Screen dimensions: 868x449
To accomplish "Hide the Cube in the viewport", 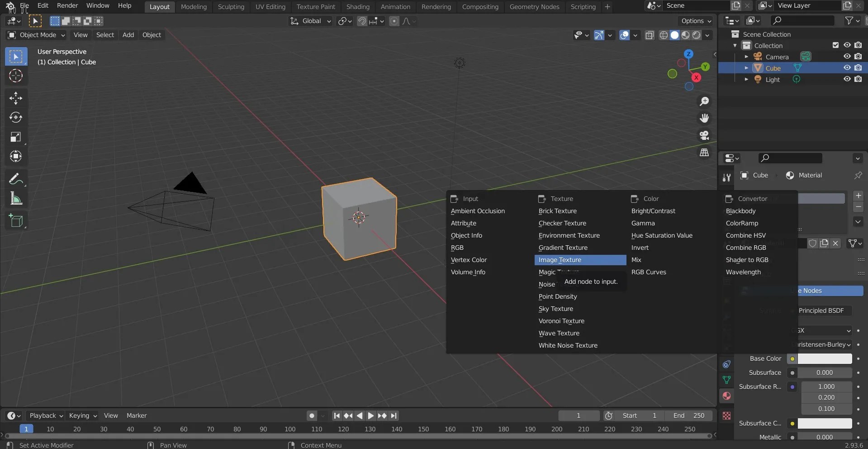I will (846, 67).
